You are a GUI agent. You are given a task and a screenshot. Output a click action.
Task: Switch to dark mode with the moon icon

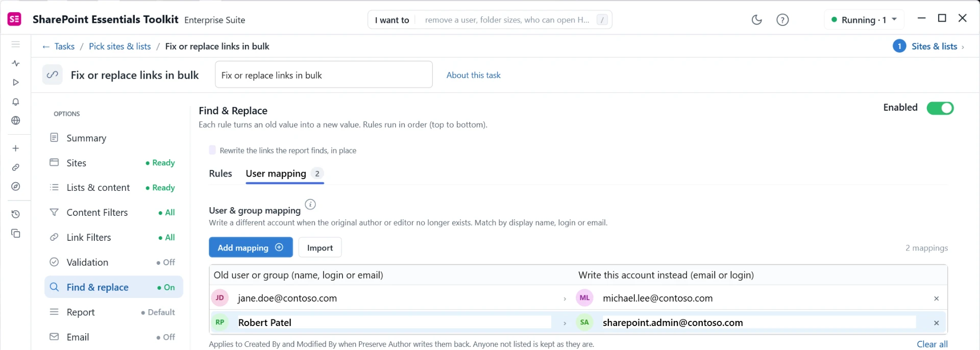tap(756, 20)
